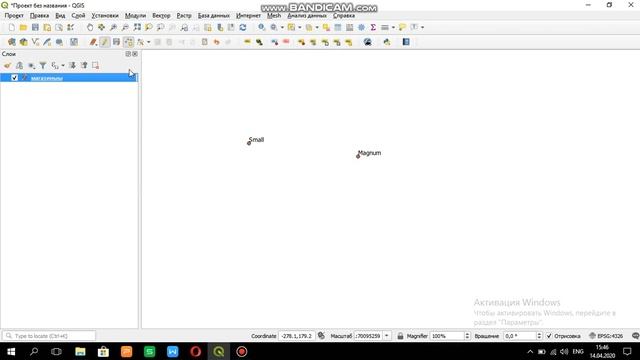Click the Small point on map
640x360 pixels.
point(249,143)
